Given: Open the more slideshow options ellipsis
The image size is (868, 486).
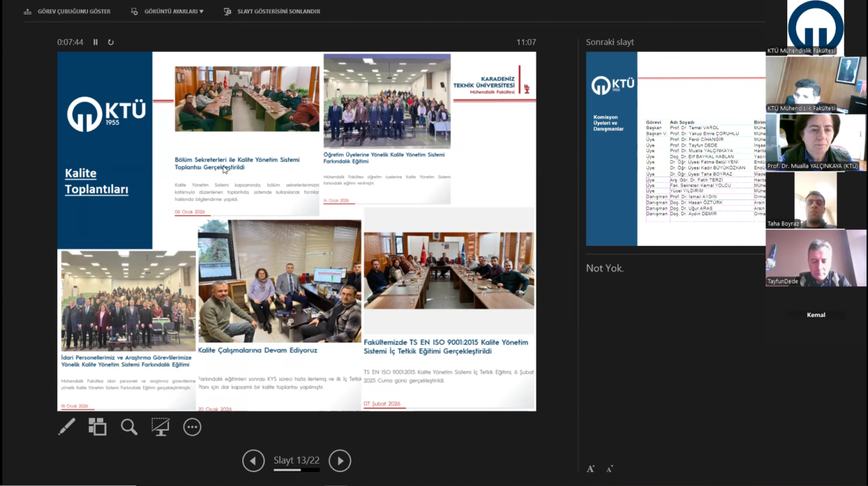Looking at the screenshot, I should pyautogui.click(x=192, y=427).
